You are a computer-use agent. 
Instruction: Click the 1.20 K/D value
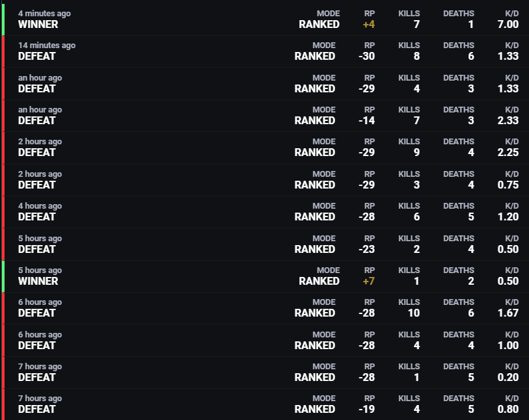click(x=507, y=217)
